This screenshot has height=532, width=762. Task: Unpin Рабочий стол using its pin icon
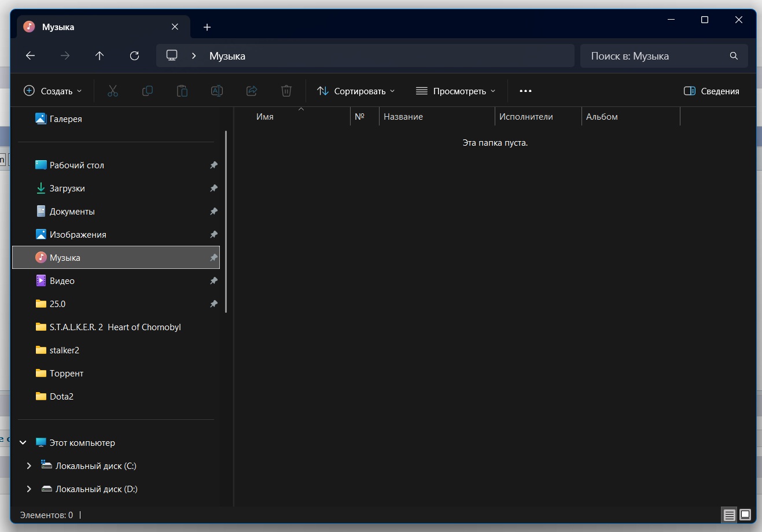(x=213, y=165)
